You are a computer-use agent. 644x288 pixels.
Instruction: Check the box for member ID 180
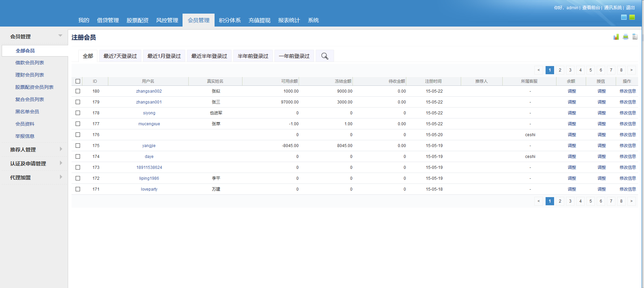click(78, 91)
